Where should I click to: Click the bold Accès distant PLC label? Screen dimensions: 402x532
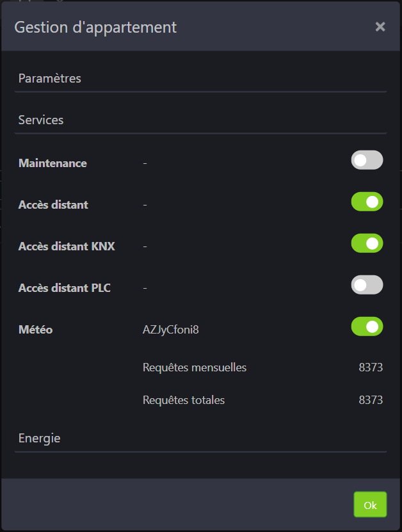coord(65,288)
